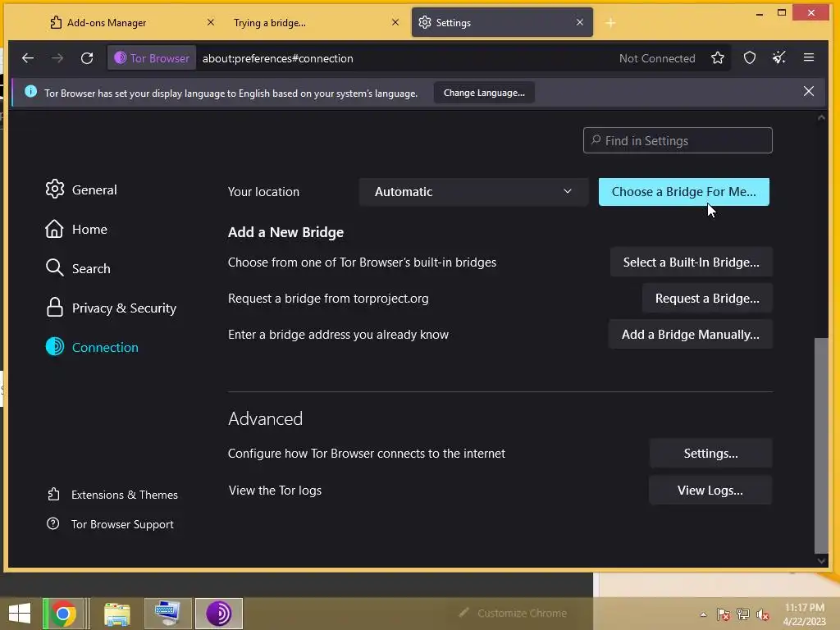Image resolution: width=840 pixels, height=630 pixels.
Task: Click the Request a Bridge button
Action: point(707,299)
